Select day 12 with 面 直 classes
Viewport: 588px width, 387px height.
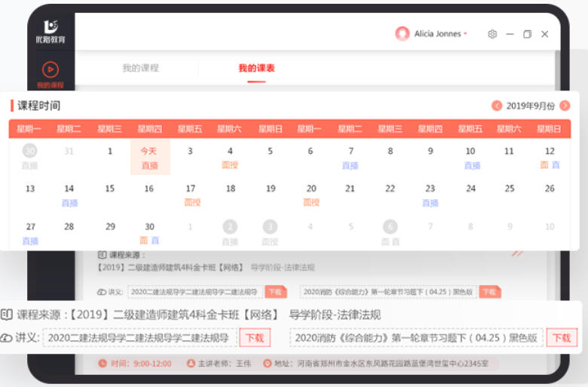(x=550, y=158)
